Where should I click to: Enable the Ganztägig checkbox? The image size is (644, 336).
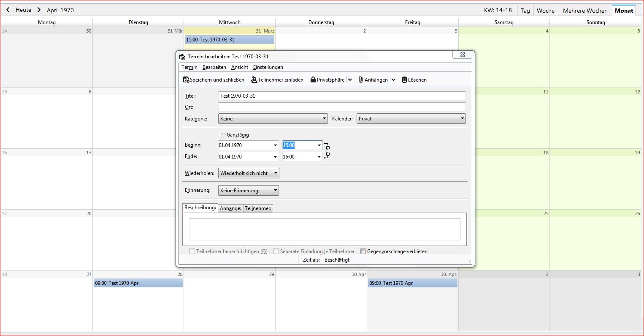click(222, 135)
